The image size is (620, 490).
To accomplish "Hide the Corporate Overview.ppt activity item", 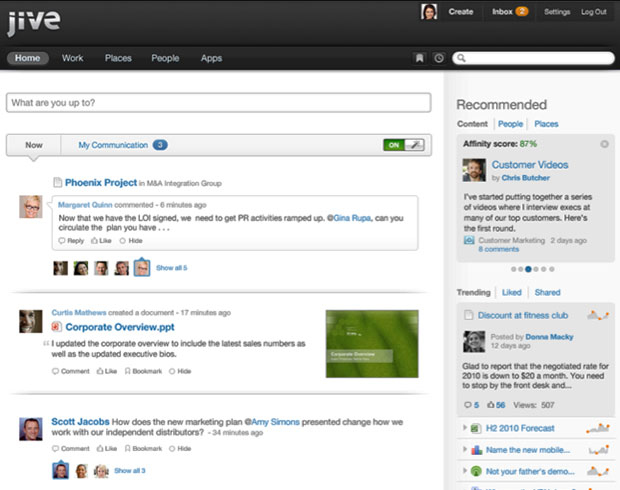I will [x=182, y=371].
